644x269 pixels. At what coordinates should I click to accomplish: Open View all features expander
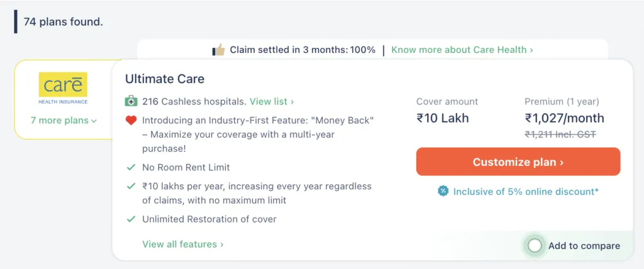point(182,244)
